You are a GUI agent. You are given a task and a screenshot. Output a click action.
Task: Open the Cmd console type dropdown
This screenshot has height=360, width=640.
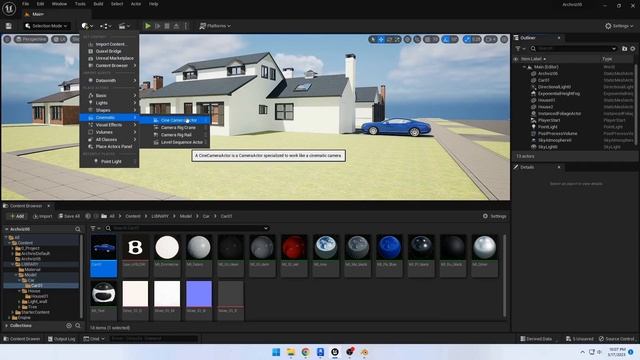[x=94, y=339]
